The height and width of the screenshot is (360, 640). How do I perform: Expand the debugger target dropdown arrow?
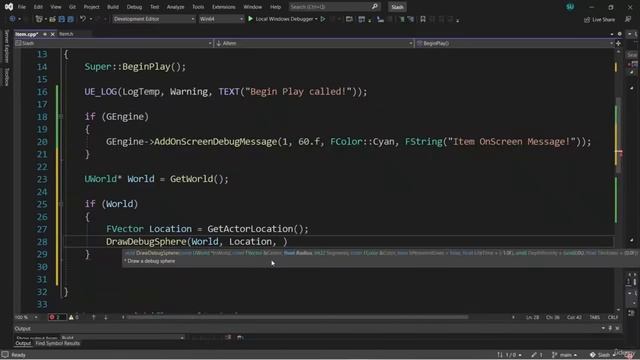(x=316, y=19)
